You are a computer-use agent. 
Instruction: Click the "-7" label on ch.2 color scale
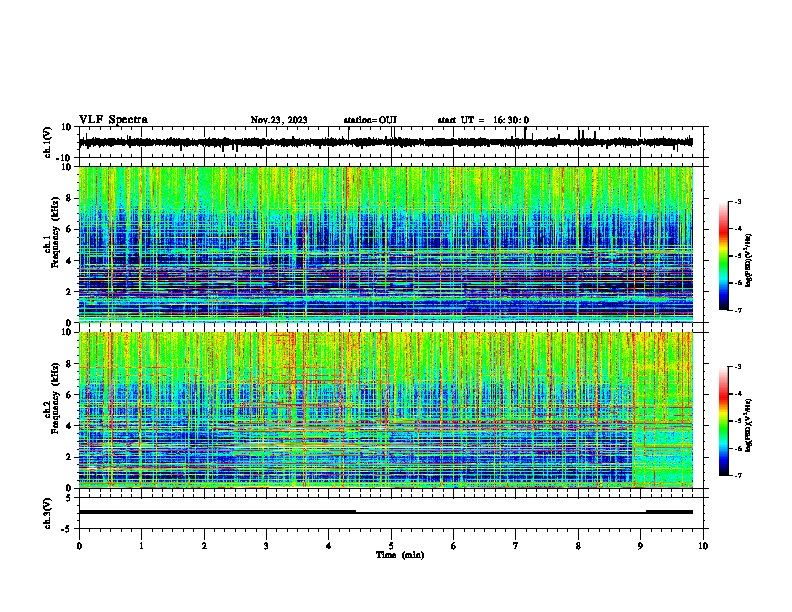pyautogui.click(x=738, y=475)
